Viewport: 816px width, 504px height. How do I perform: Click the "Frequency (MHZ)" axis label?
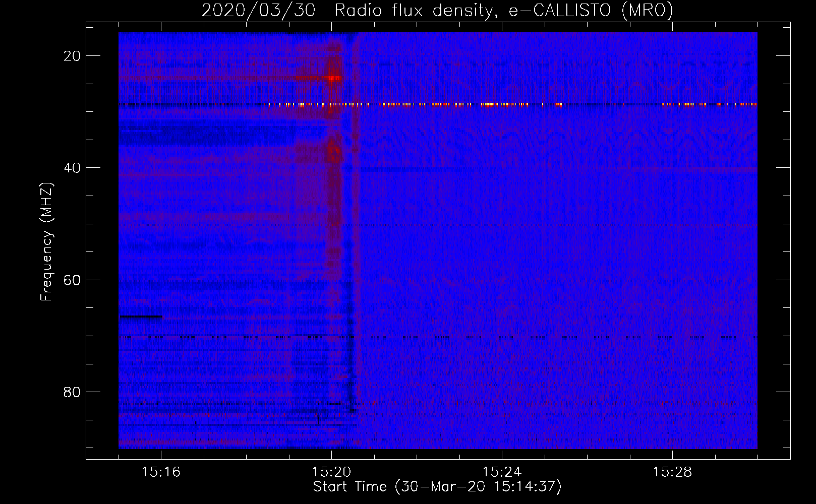[x=46, y=242]
